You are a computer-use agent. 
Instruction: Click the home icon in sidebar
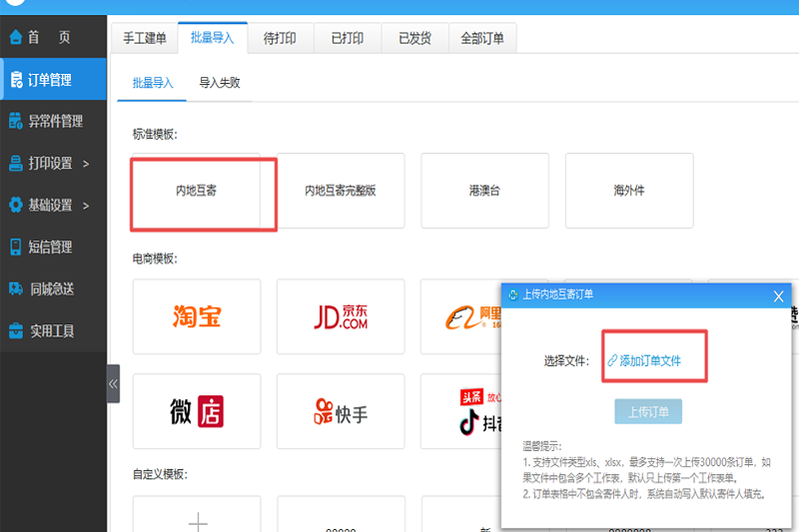pos(16,37)
